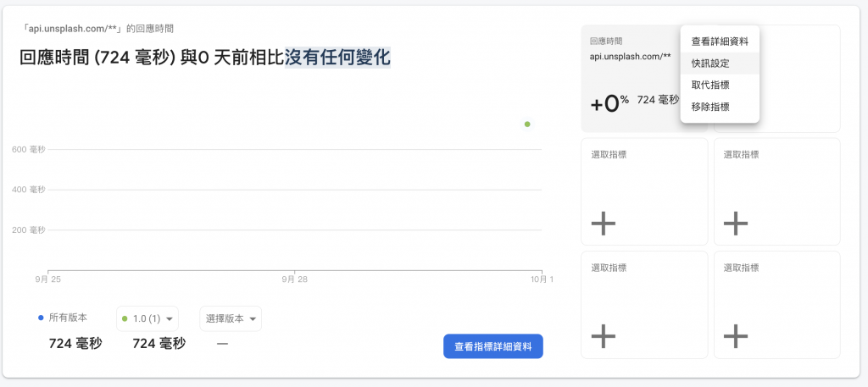Click the highlighted 沒有任何變化 text

(x=337, y=58)
